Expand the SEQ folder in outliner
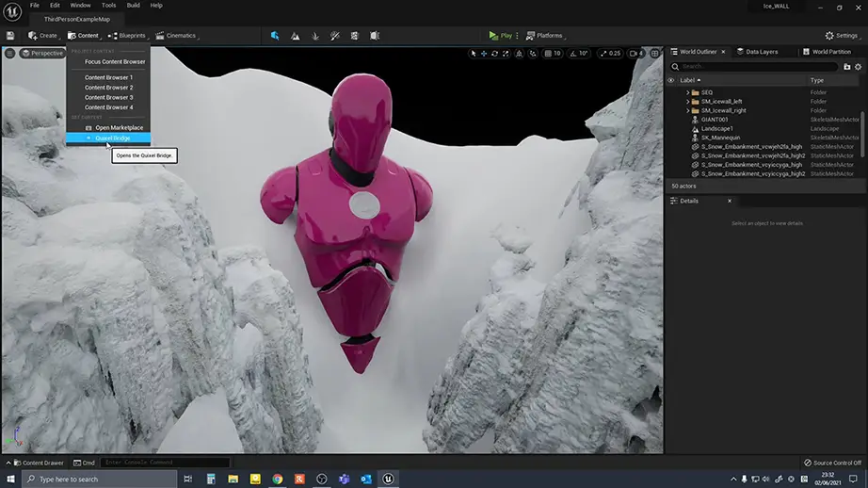The width and height of the screenshot is (868, 488). point(687,92)
